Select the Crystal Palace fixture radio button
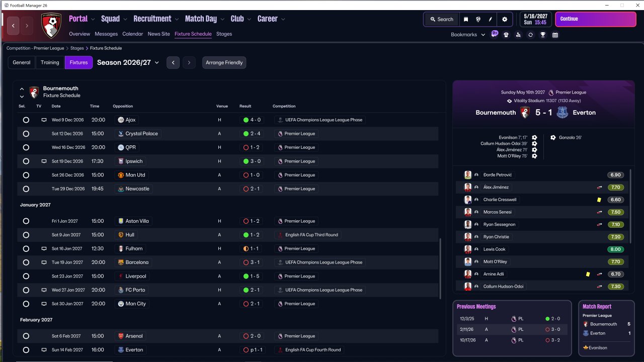The height and width of the screenshot is (362, 644). coord(26,134)
